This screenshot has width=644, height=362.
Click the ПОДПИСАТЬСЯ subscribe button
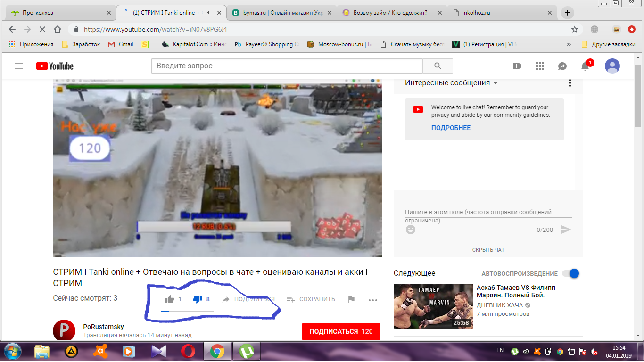[341, 331]
